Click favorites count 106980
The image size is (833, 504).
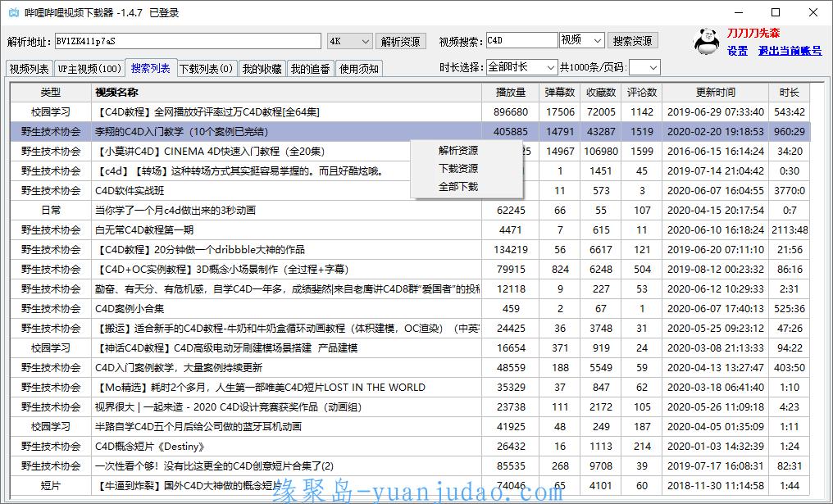(601, 152)
